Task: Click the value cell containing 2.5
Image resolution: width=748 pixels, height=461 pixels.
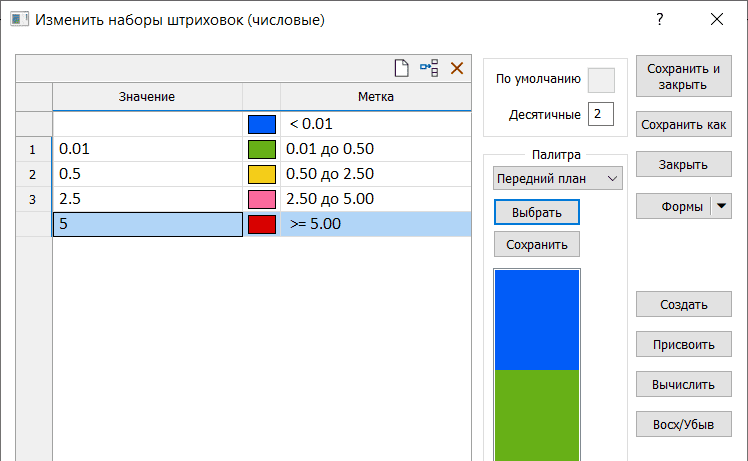Action: (147, 199)
